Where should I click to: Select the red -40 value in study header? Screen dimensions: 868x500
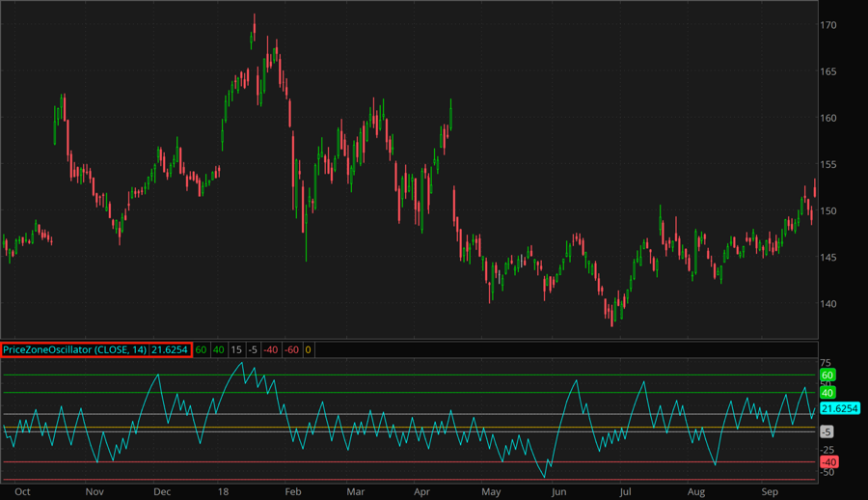tap(272, 349)
